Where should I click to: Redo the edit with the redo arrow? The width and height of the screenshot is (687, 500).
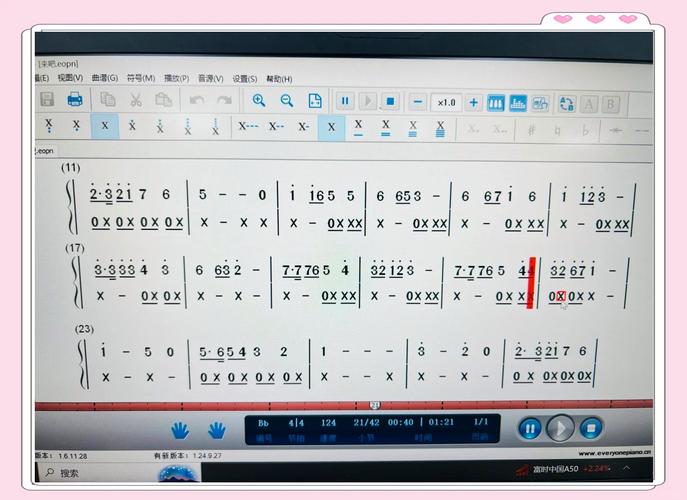pos(224,100)
